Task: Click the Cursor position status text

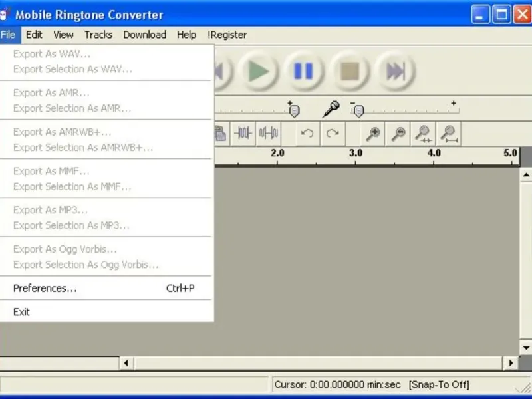Action: tap(337, 385)
